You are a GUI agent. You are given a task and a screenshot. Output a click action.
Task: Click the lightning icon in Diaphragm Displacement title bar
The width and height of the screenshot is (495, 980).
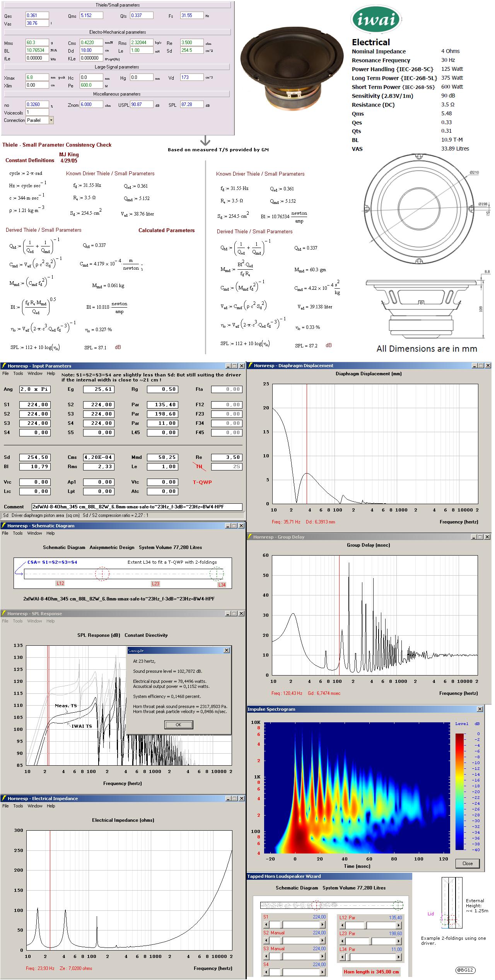tap(250, 365)
